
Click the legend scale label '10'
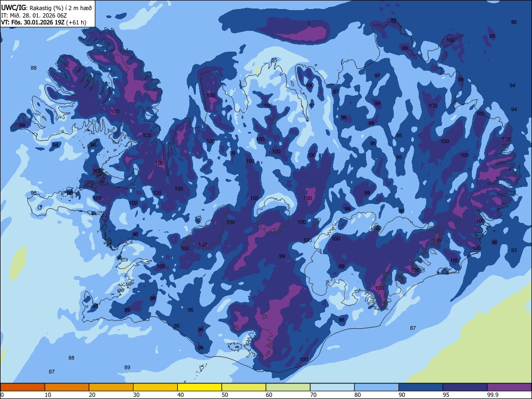point(48,395)
